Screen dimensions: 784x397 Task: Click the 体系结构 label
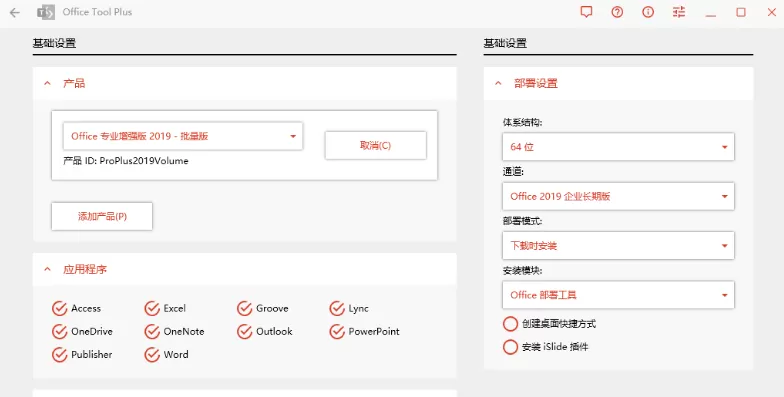tap(522, 122)
